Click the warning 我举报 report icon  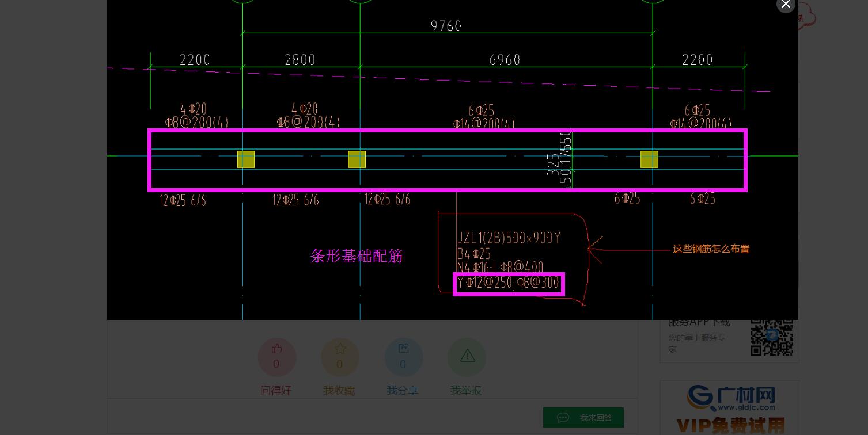(467, 357)
